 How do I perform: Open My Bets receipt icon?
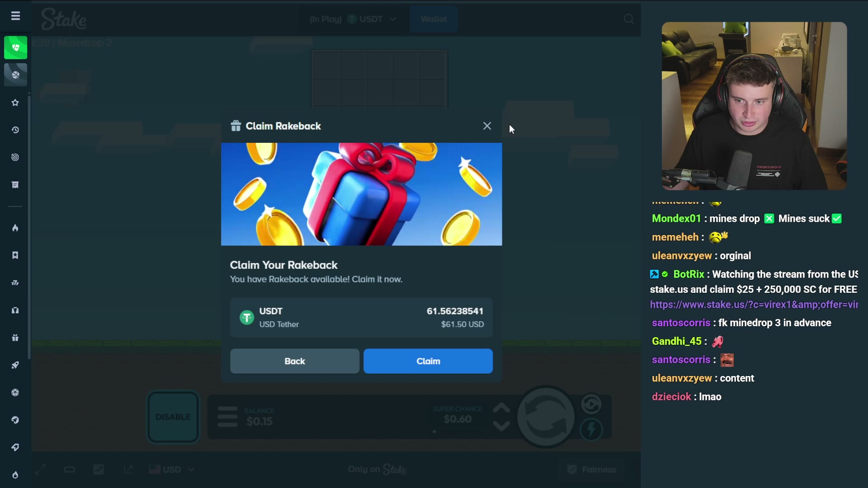tap(15, 185)
